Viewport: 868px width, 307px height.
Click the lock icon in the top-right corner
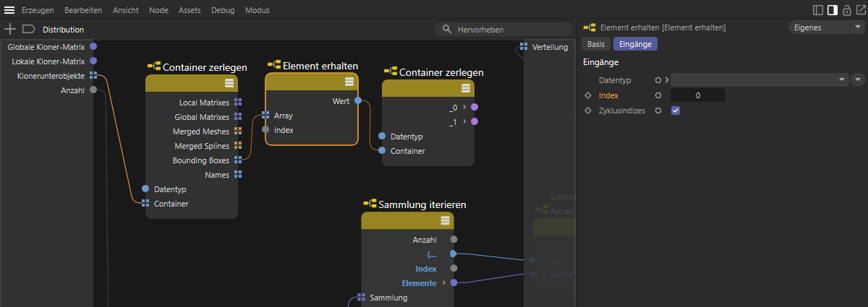[846, 10]
